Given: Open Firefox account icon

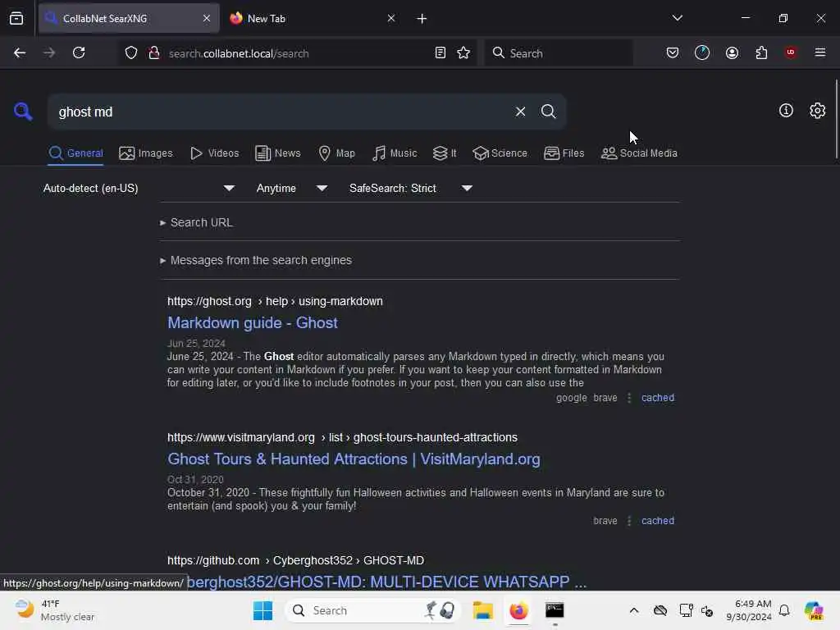Looking at the screenshot, I should (732, 52).
